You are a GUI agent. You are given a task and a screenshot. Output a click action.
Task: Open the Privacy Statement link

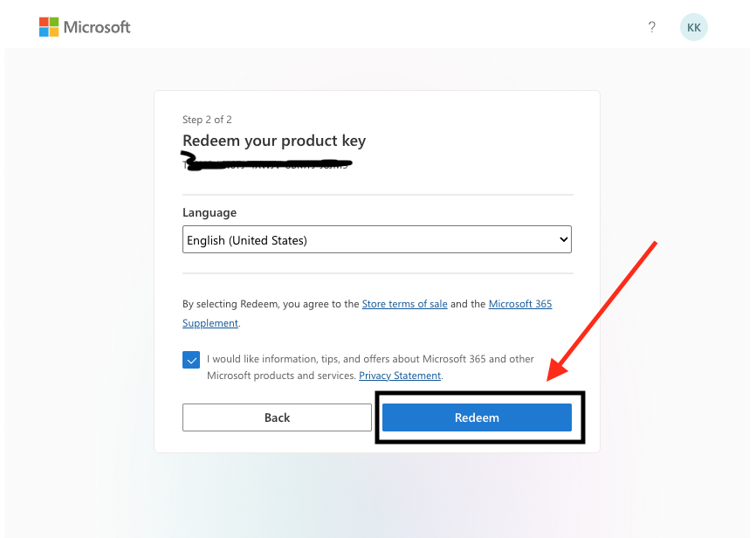point(399,375)
